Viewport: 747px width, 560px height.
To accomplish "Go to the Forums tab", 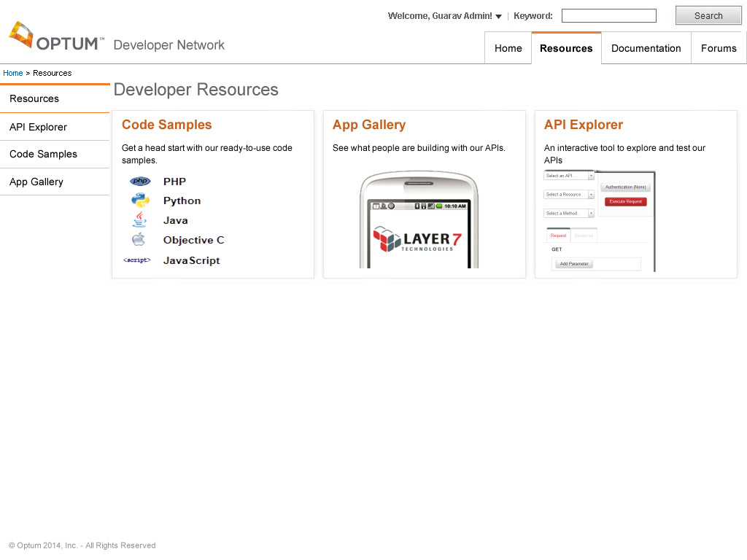I will tap(719, 48).
